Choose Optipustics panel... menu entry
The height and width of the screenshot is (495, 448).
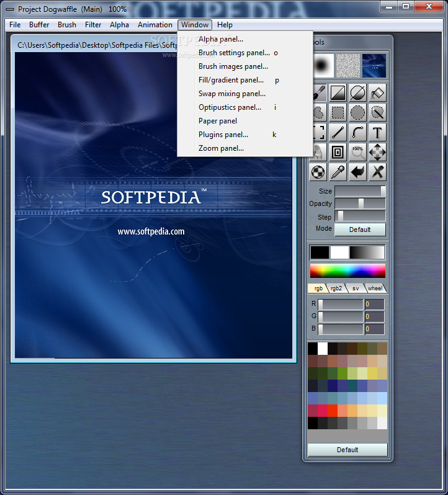tap(245, 107)
